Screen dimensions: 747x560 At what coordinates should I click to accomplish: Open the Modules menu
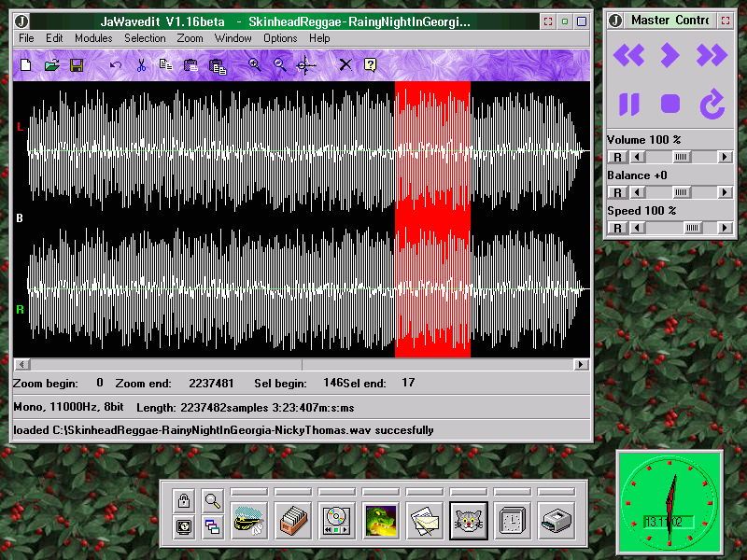click(x=93, y=38)
